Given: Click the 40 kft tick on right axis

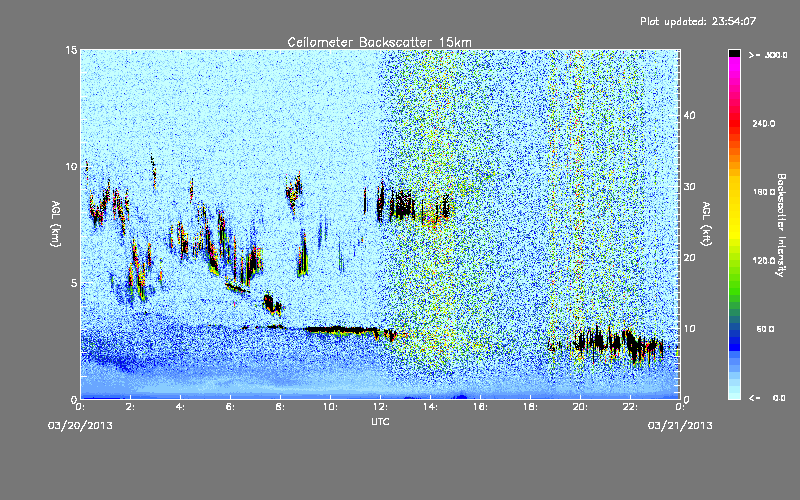Looking at the screenshot, I should [689, 115].
